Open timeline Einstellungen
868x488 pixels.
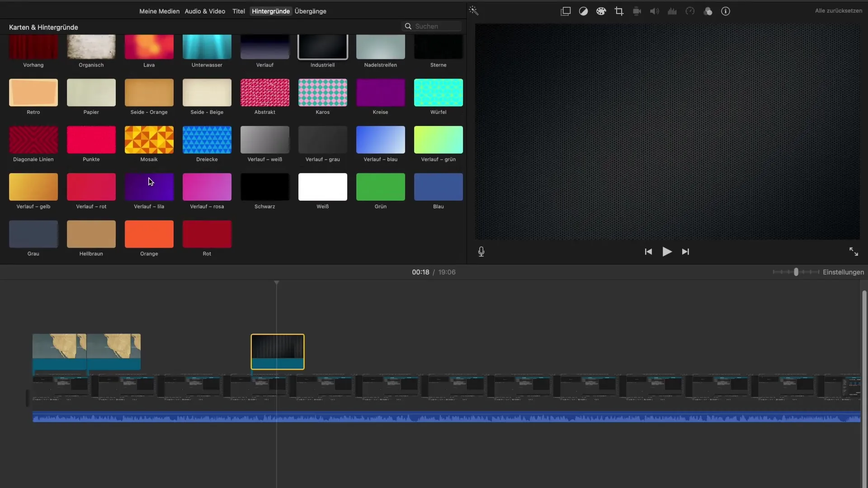[843, 272]
